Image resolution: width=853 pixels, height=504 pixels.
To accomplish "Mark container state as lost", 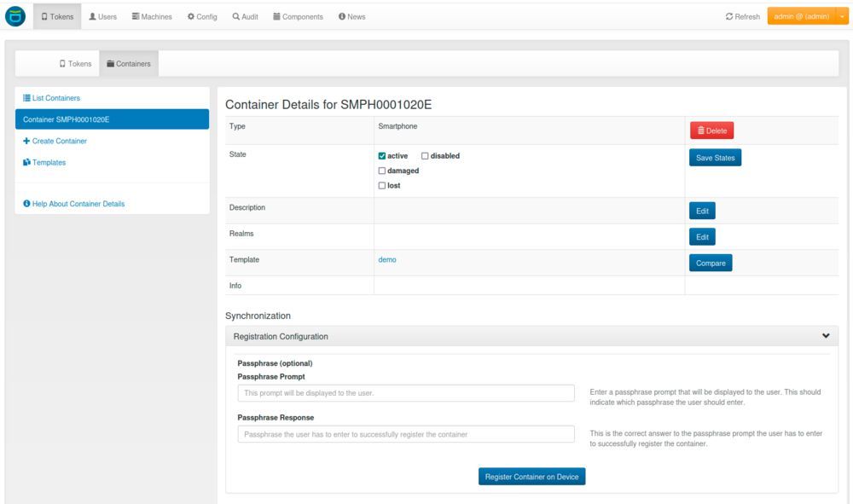I will click(x=382, y=185).
